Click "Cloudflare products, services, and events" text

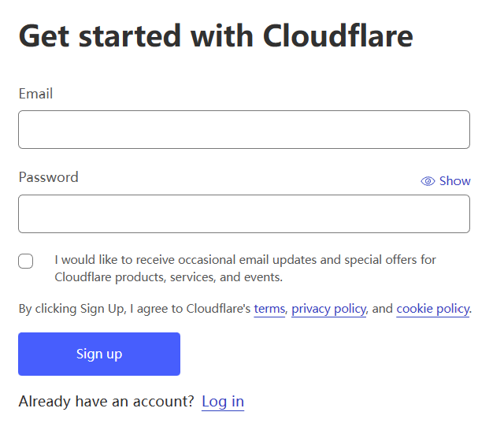[x=169, y=277]
